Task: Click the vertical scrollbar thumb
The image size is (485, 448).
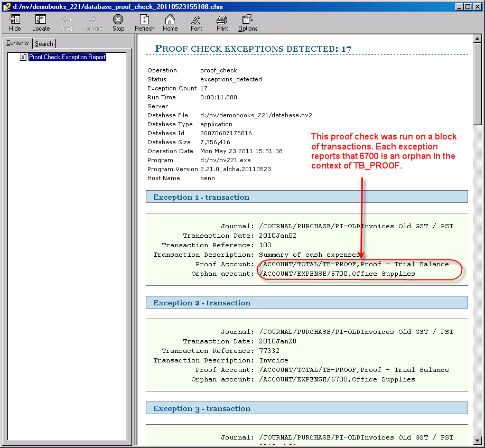Action: (478, 85)
